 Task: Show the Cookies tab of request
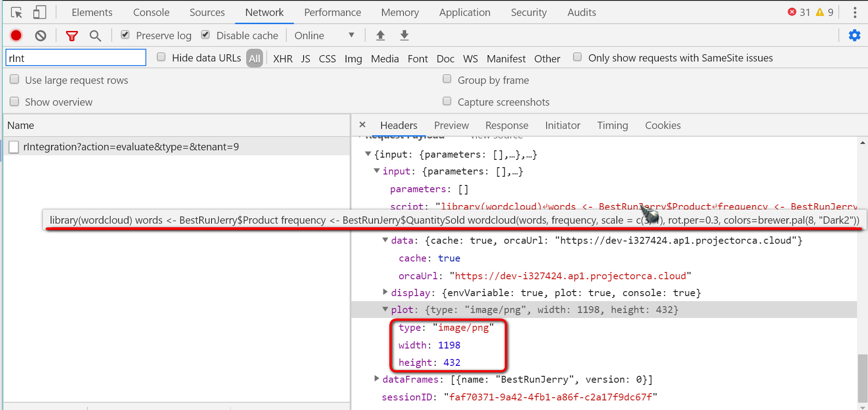pyautogui.click(x=663, y=125)
